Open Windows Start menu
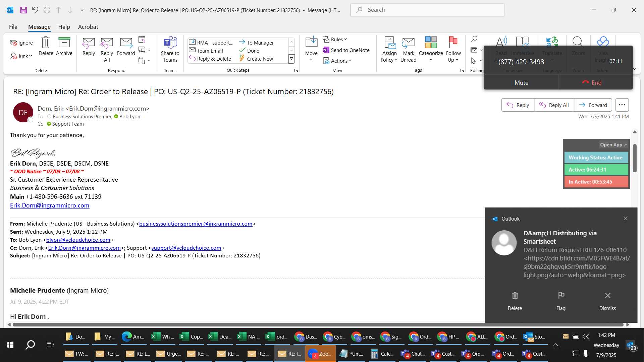The height and width of the screenshot is (362, 644). click(x=10, y=345)
